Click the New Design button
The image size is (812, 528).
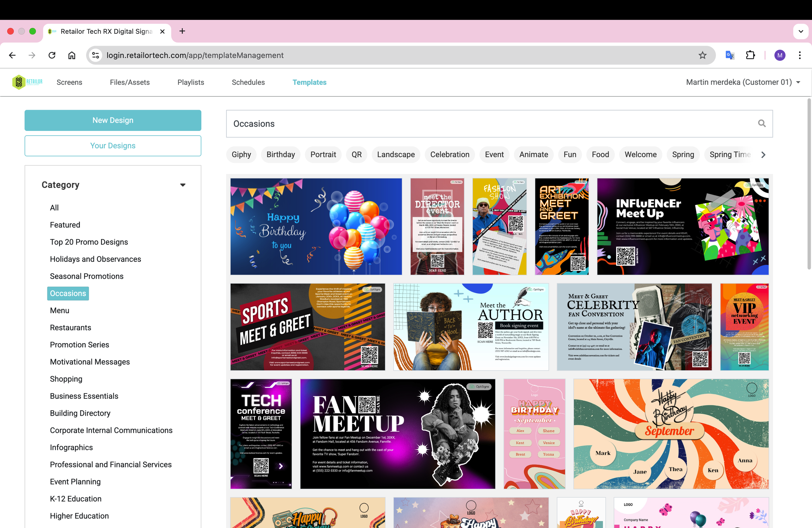[x=113, y=120]
